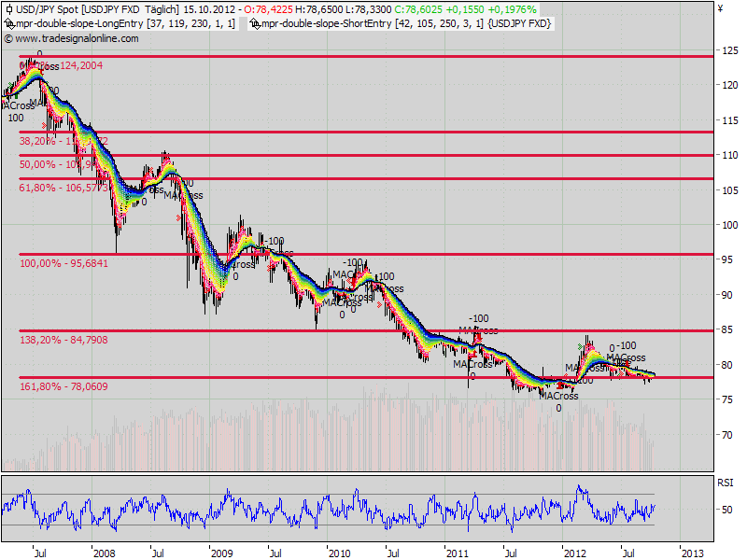This screenshot has width=747, height=560.
Task: Open the www.tradesignalonline.com link
Action: (x=77, y=38)
